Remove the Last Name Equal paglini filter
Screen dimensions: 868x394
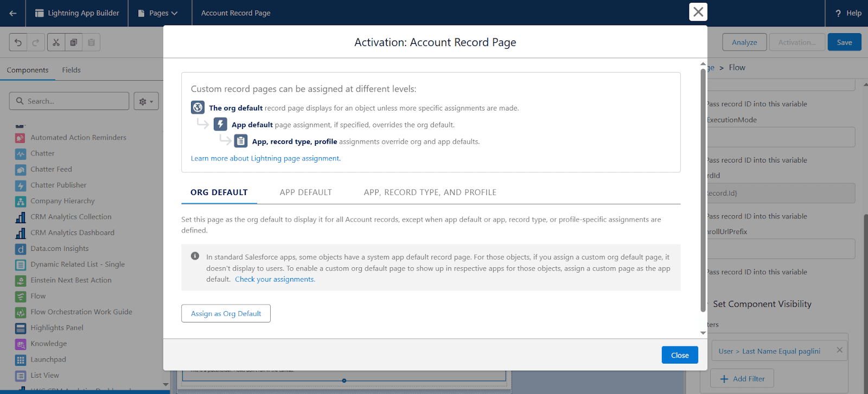tap(839, 350)
